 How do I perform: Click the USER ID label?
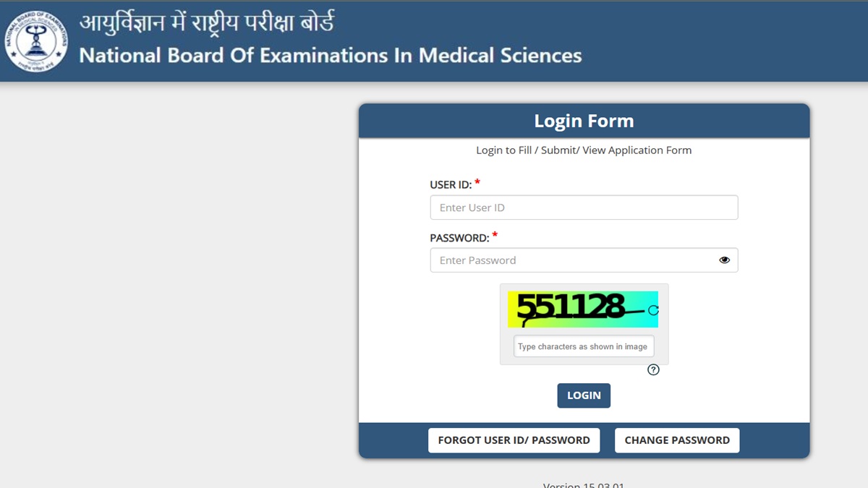(450, 185)
